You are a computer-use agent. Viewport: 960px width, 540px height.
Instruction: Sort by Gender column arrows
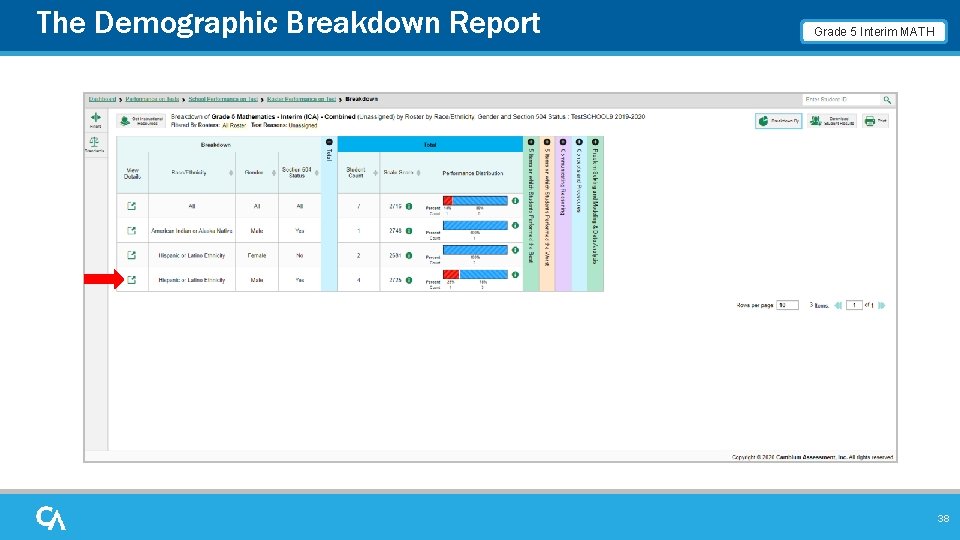point(274,173)
